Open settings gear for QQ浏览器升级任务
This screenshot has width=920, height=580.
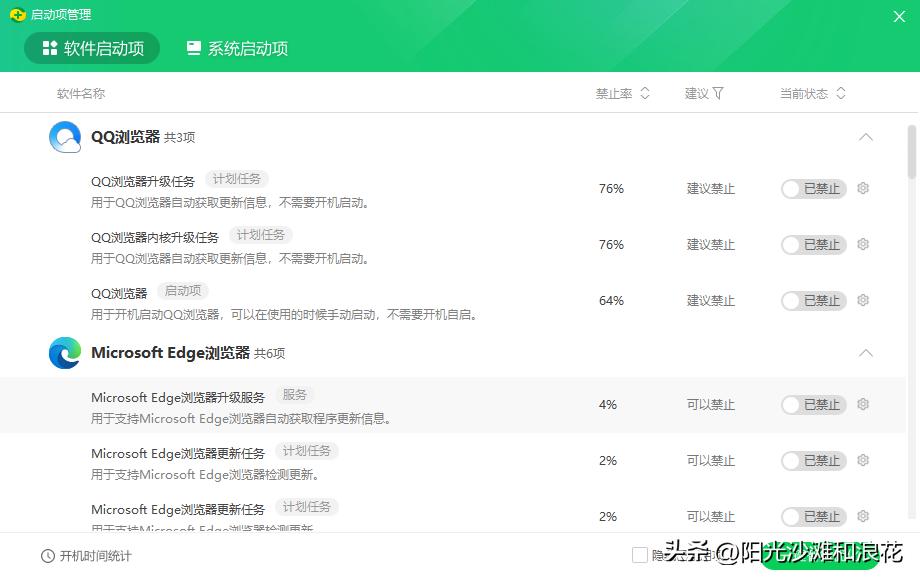pyautogui.click(x=862, y=188)
